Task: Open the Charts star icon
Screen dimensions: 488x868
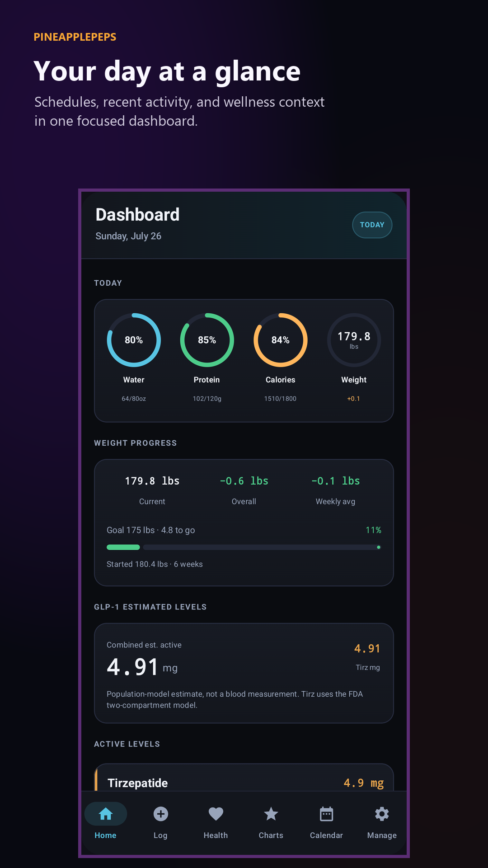Action: 271,814
